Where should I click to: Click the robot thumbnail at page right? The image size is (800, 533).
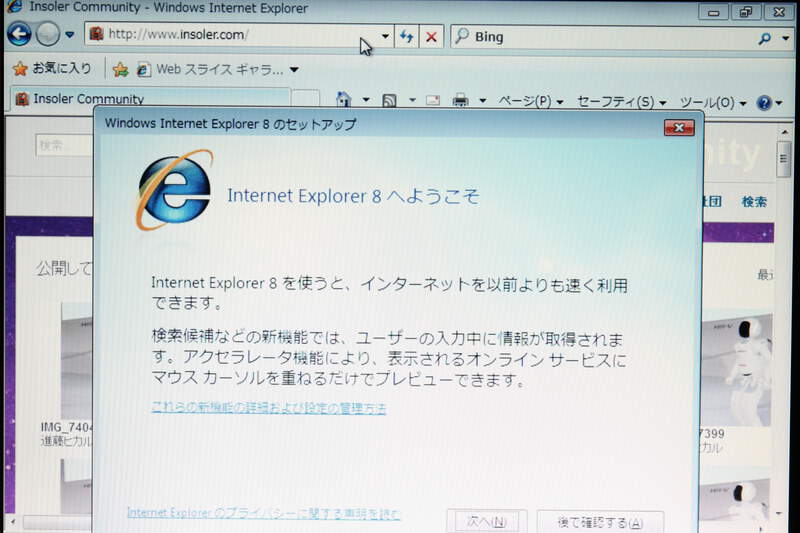737,369
